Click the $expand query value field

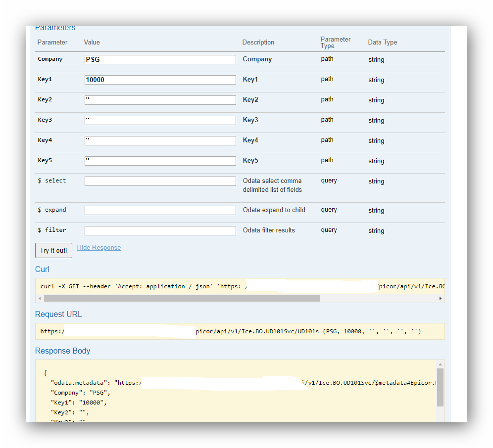pos(159,210)
